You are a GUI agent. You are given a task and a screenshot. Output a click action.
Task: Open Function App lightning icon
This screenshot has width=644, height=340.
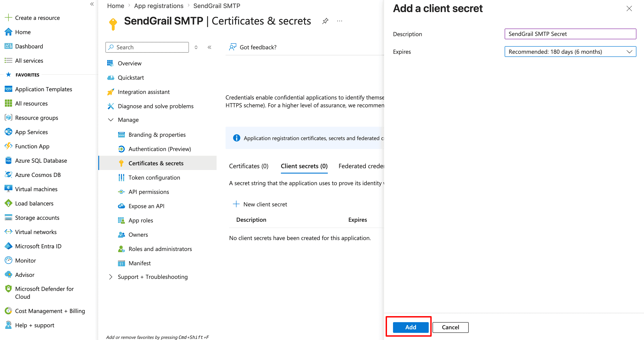pos(8,146)
